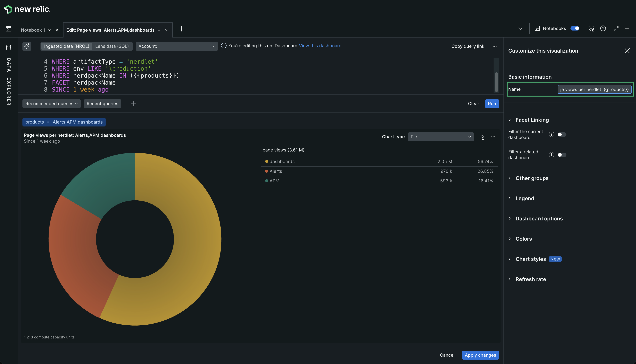
Task: Toggle the Notebooks switch off
Action: (575, 28)
